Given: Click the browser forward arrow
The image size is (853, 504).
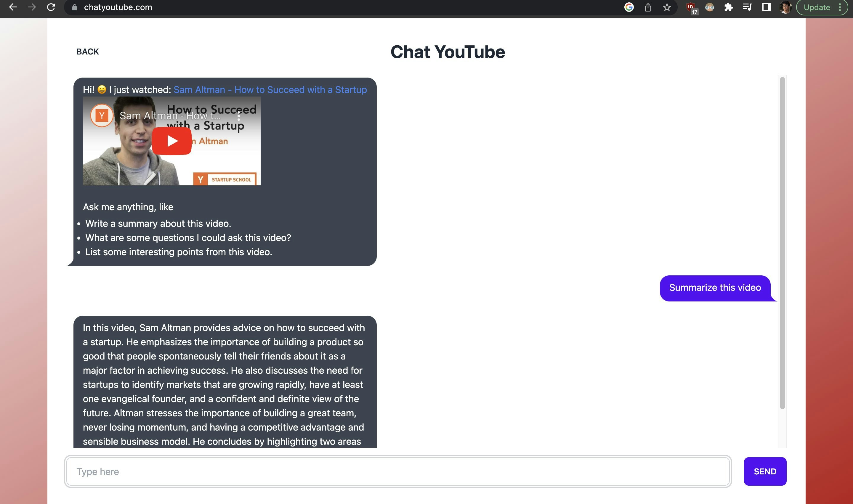Looking at the screenshot, I should 32,7.
